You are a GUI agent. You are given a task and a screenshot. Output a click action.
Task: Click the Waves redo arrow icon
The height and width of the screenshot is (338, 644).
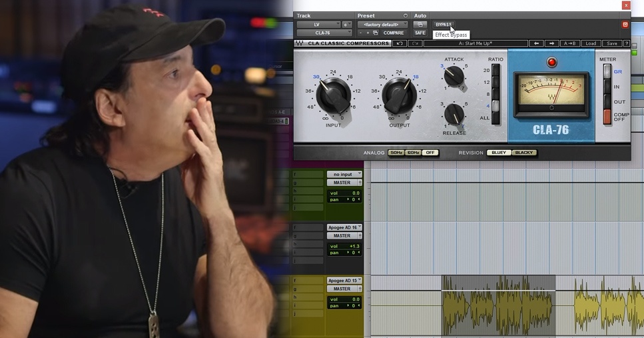click(x=415, y=43)
